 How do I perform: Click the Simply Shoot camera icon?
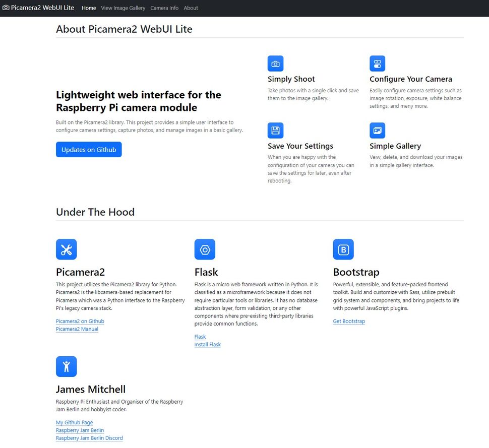pyautogui.click(x=275, y=64)
